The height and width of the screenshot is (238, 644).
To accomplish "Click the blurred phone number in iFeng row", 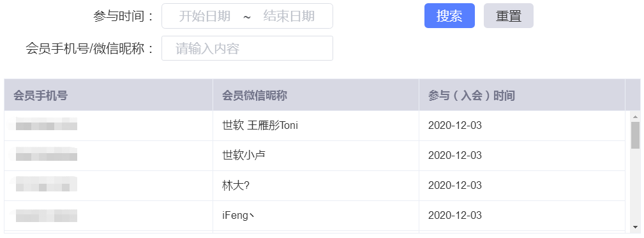I will coord(43,216).
